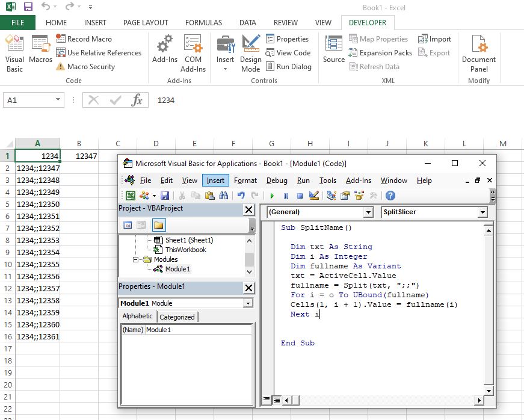The image size is (524, 420).
Task: Select cell A5 with 1234;;12350
Action: (38, 204)
